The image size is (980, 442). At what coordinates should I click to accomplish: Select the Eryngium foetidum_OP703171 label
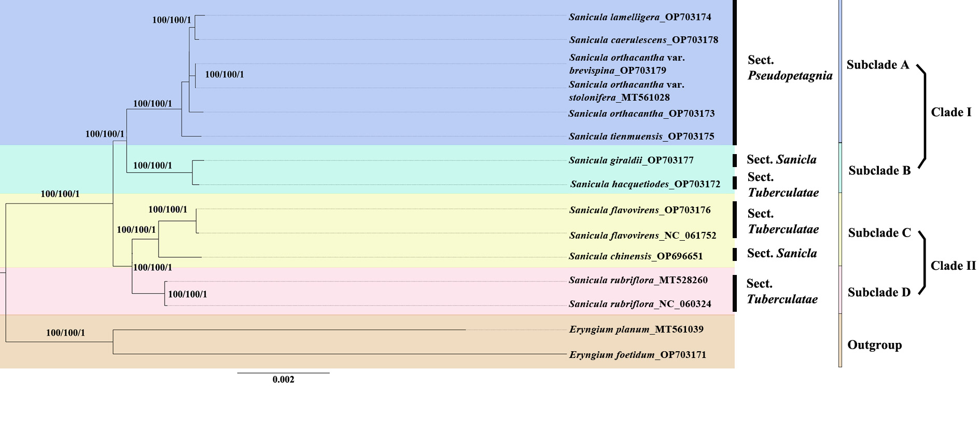coord(637,355)
